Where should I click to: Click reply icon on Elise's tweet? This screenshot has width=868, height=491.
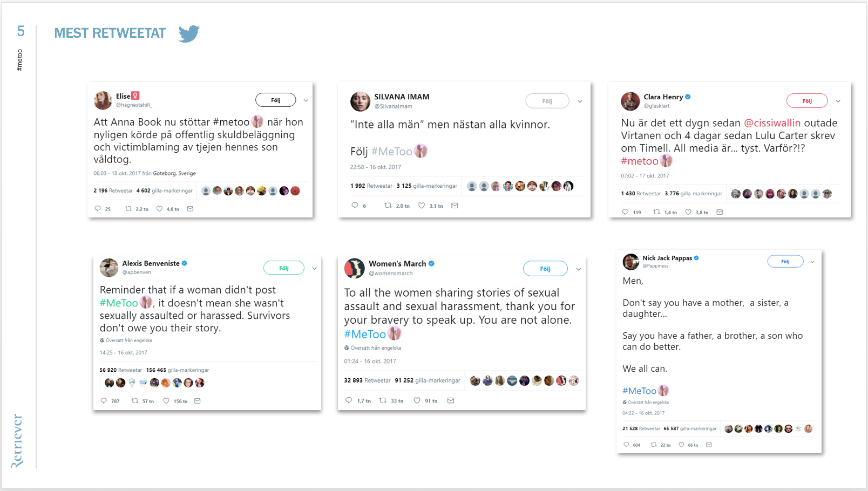tap(98, 209)
